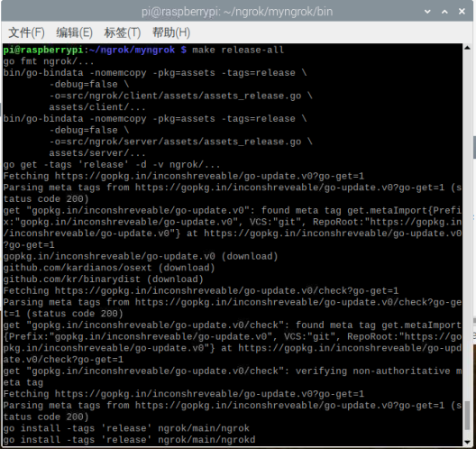The width and height of the screenshot is (476, 449).
Task: Close the terminal window with X icon
Action: pos(462,12)
